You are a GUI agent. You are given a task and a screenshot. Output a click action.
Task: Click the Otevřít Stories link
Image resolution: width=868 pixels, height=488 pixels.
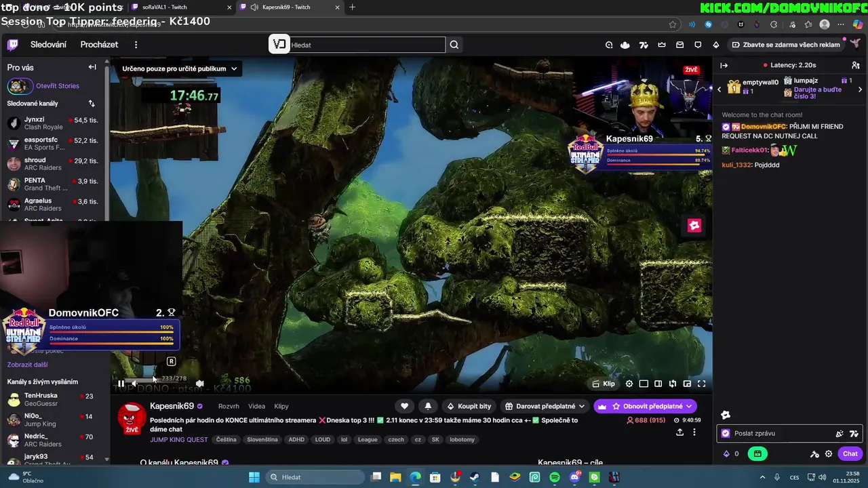(58, 86)
